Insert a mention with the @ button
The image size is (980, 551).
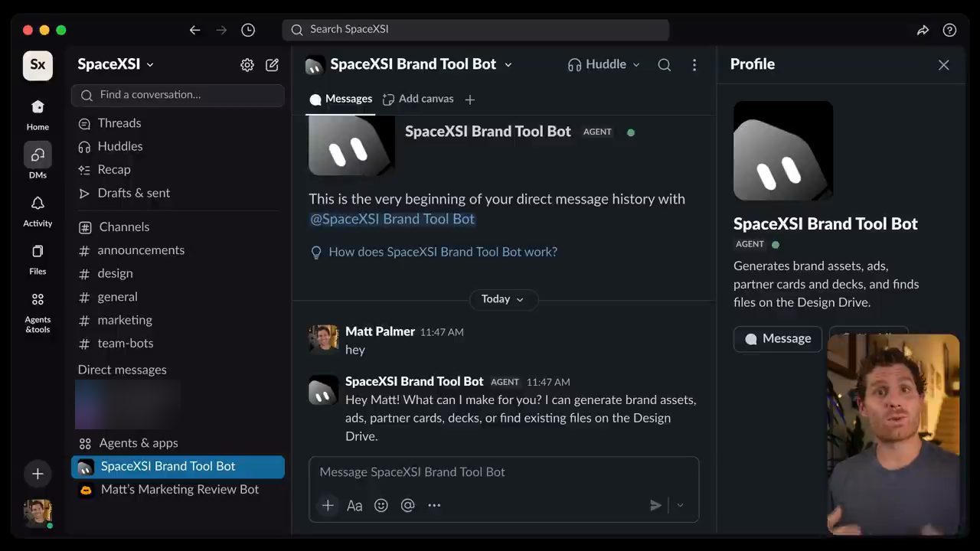click(x=407, y=505)
